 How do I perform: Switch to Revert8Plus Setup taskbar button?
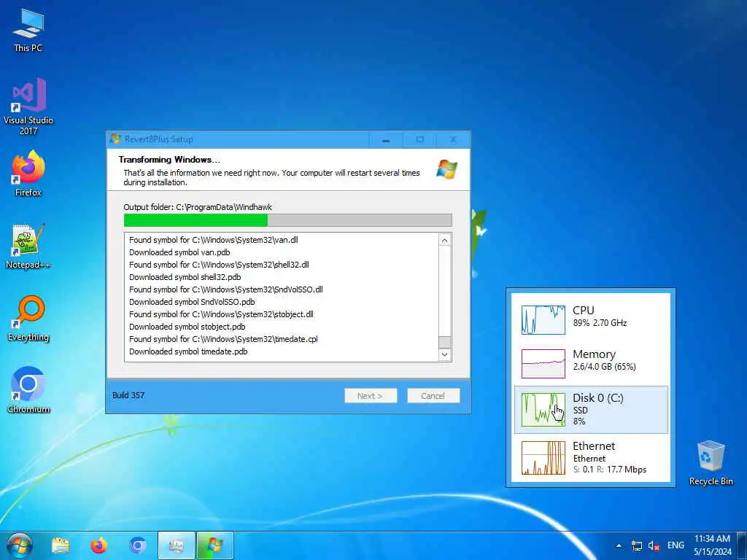(x=215, y=545)
